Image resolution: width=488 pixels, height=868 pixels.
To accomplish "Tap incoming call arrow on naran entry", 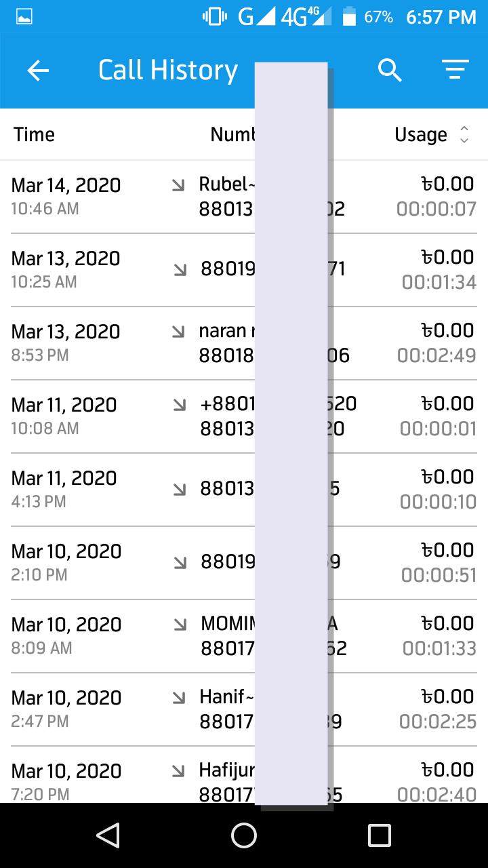I will [178, 331].
